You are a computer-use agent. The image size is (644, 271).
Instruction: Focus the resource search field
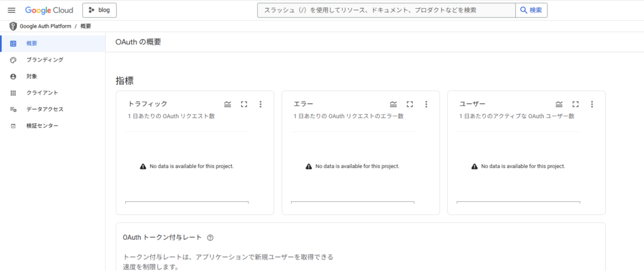coord(386,10)
